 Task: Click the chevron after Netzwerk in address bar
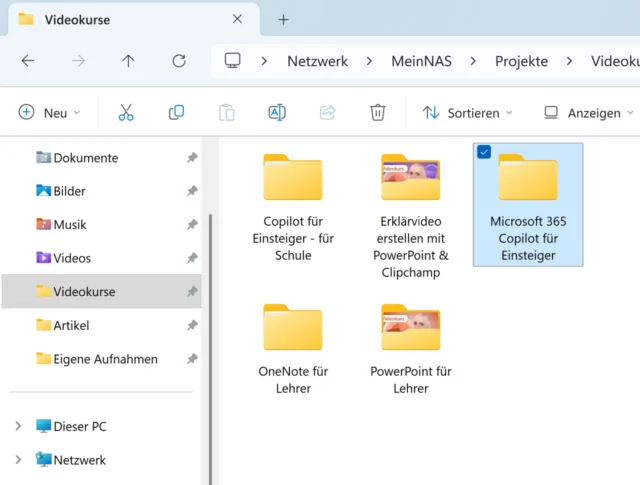369,61
